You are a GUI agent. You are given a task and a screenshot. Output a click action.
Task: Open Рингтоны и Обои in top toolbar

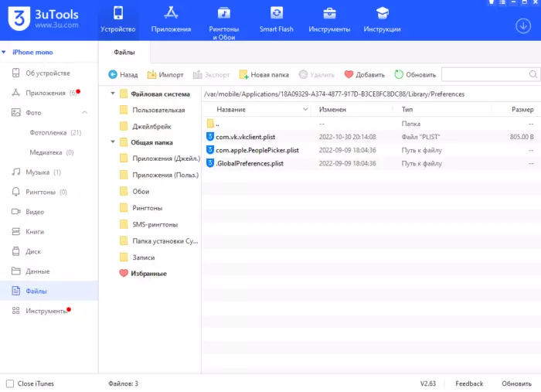pyautogui.click(x=224, y=13)
